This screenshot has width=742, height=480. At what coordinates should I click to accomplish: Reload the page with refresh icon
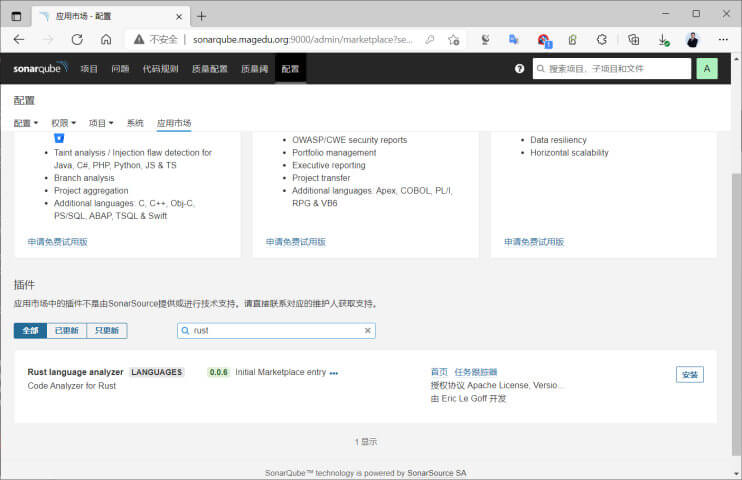(77, 40)
